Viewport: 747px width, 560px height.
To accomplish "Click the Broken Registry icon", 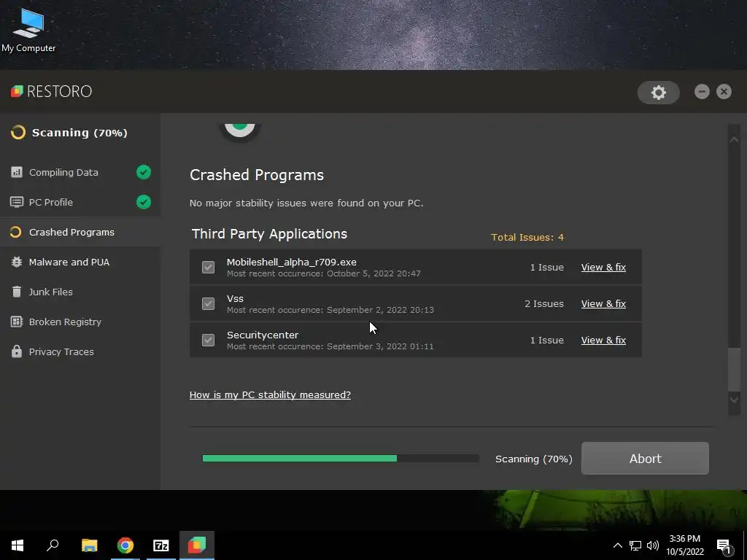I will click(x=17, y=322).
